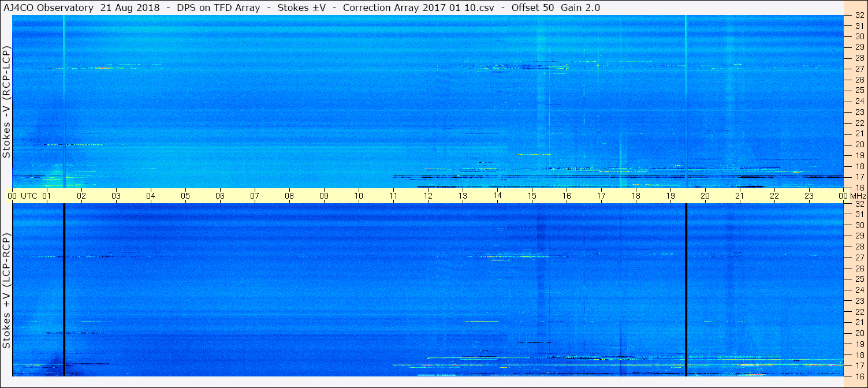Select the 14 hour tick on time axis
This screenshot has height=388, width=868.
[x=497, y=196]
